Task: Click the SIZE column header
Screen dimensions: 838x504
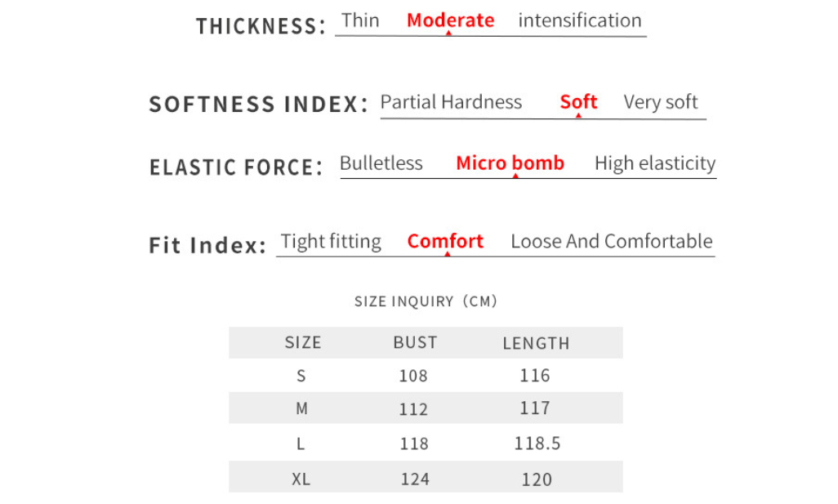Action: click(x=303, y=343)
